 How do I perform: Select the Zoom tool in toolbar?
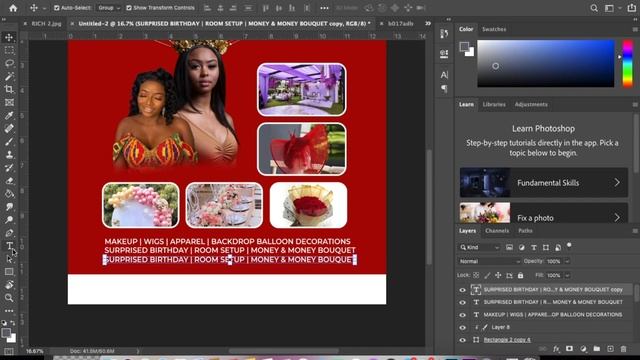[9, 298]
